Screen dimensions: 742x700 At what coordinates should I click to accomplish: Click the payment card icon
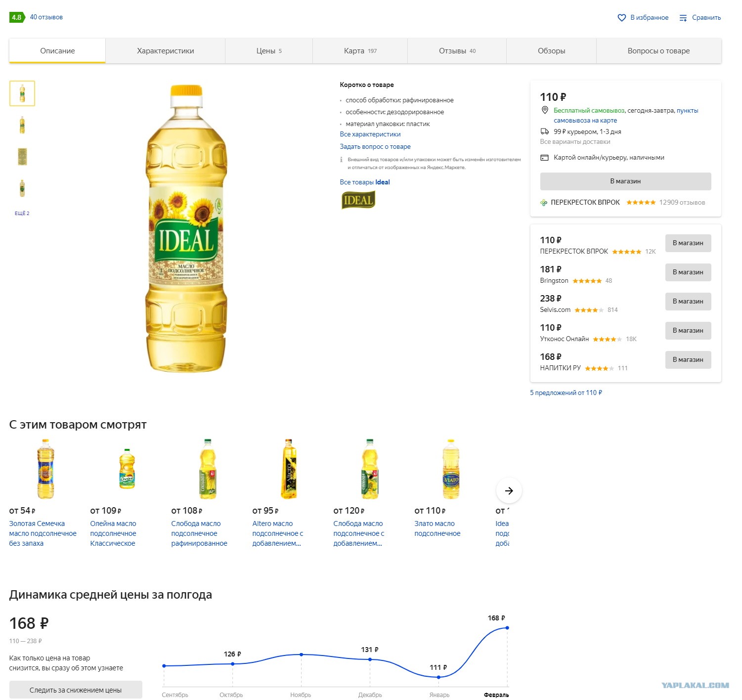coord(545,158)
